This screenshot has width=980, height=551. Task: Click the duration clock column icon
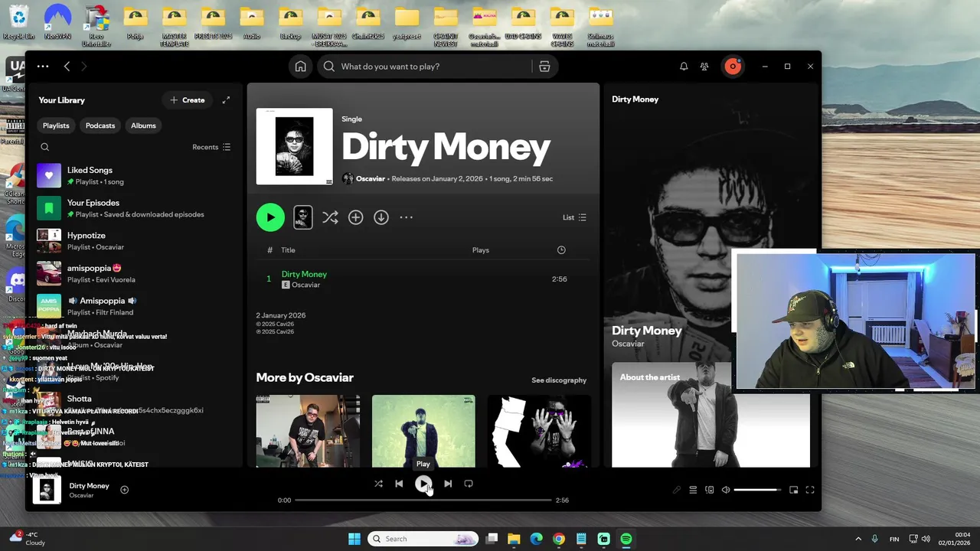(561, 250)
